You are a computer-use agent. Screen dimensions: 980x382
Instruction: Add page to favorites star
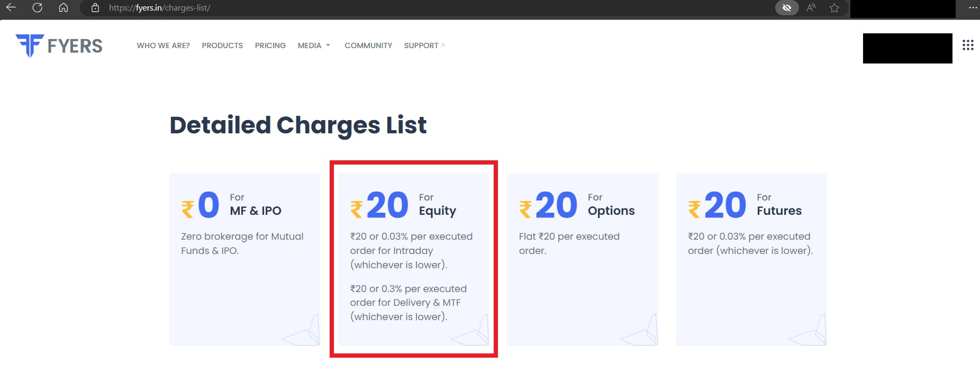[834, 7]
